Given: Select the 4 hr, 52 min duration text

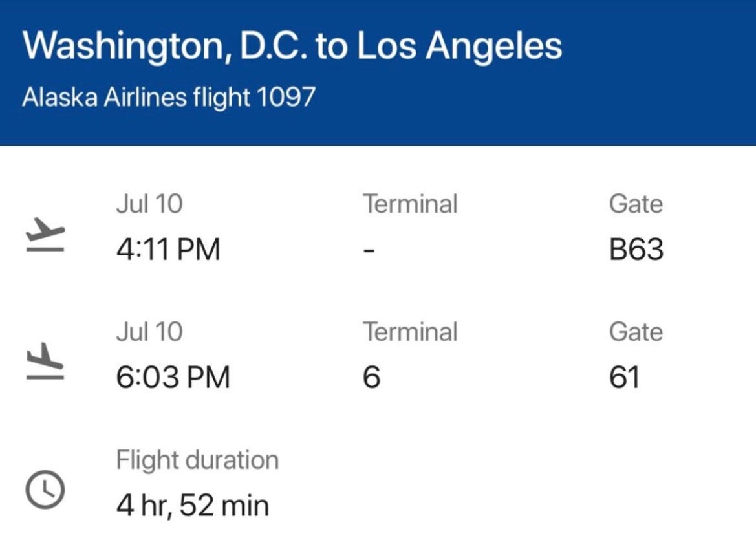Looking at the screenshot, I should click(192, 506).
